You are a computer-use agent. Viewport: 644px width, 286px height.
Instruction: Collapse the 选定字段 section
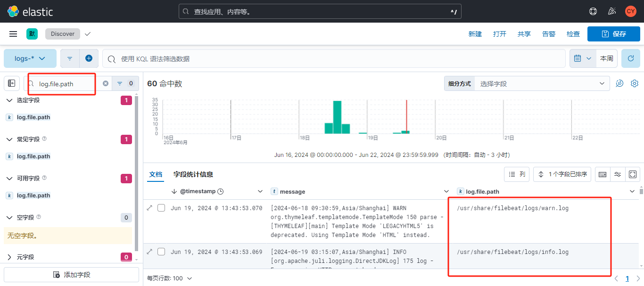(x=9, y=100)
